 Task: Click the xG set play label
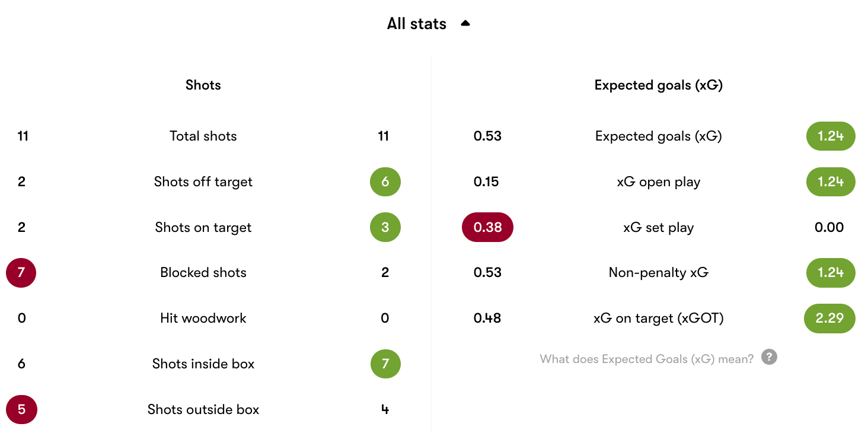658,228
